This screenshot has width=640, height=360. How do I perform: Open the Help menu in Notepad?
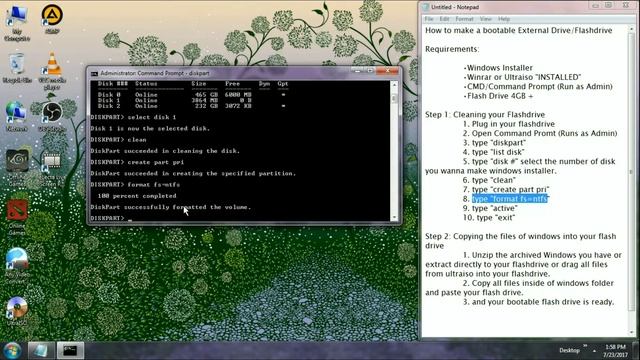point(504,19)
